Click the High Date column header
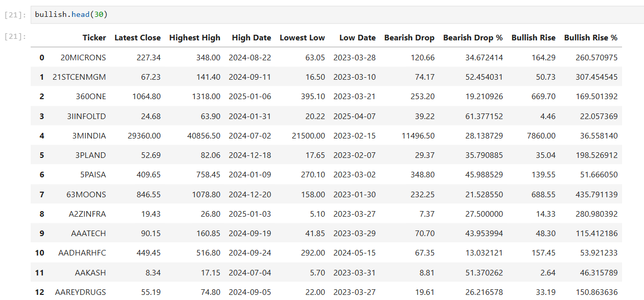 tap(251, 38)
